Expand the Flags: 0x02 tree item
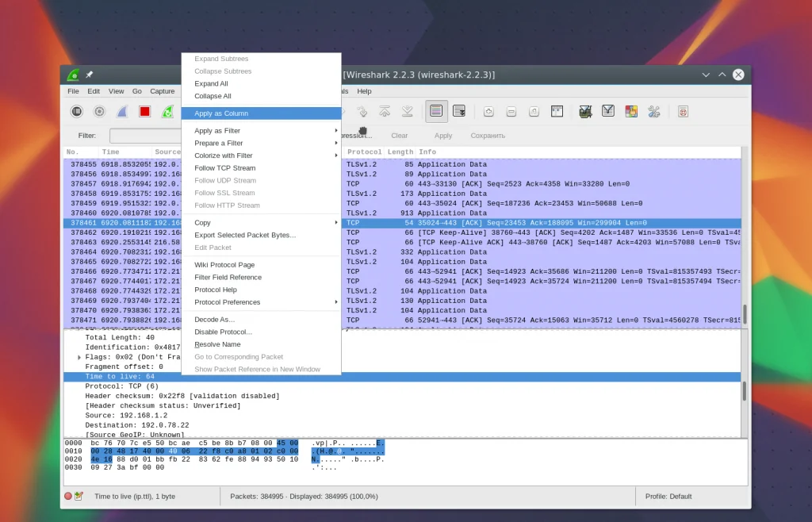 coord(79,358)
